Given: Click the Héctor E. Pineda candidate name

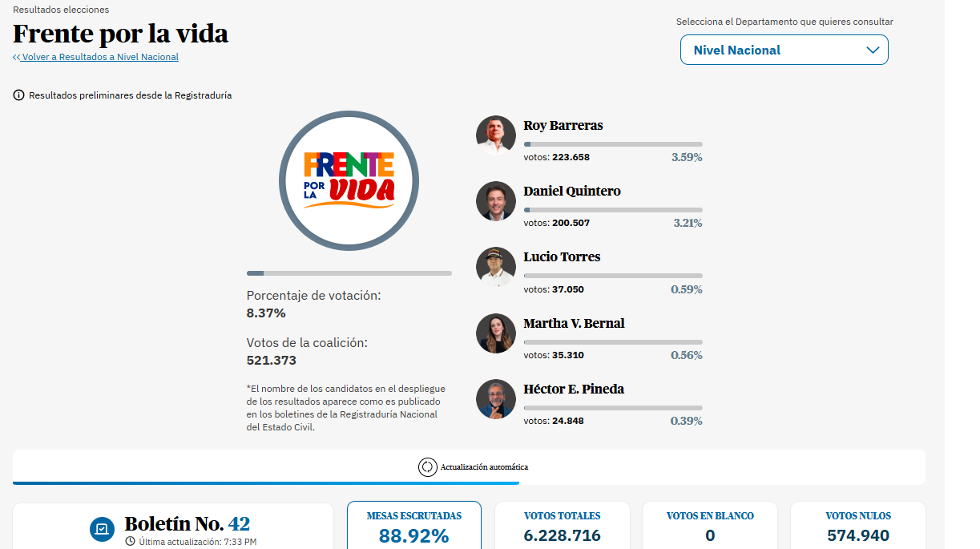Looking at the screenshot, I should [574, 389].
